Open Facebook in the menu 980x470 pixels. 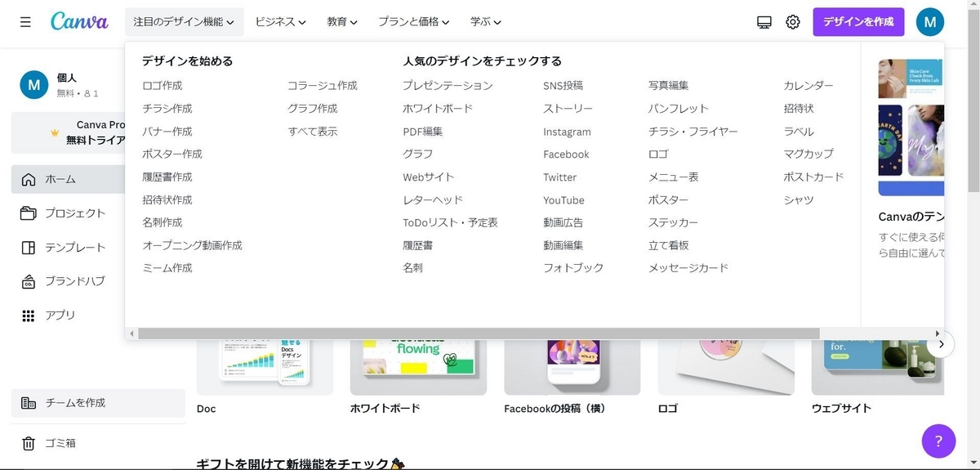point(566,154)
